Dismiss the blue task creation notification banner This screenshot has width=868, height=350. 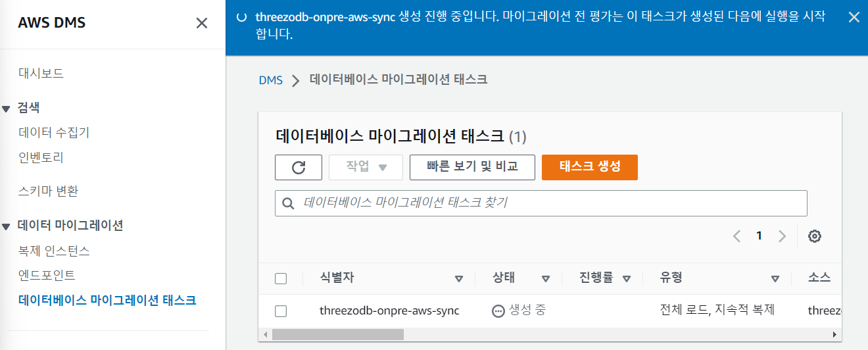[x=854, y=18]
